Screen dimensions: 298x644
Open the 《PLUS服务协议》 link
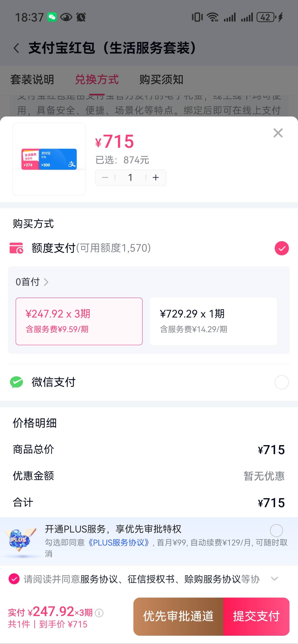(119, 542)
